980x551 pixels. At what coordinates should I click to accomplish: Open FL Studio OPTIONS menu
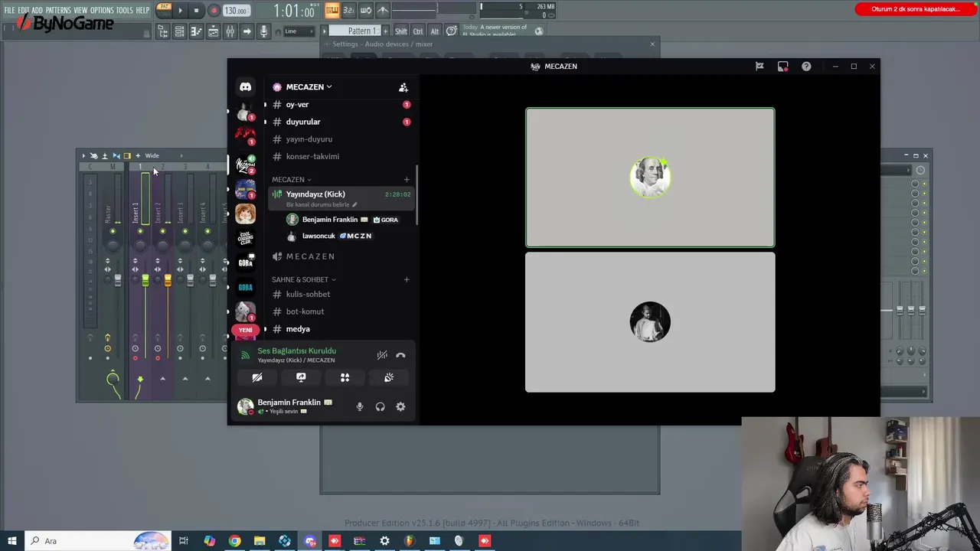click(x=102, y=11)
